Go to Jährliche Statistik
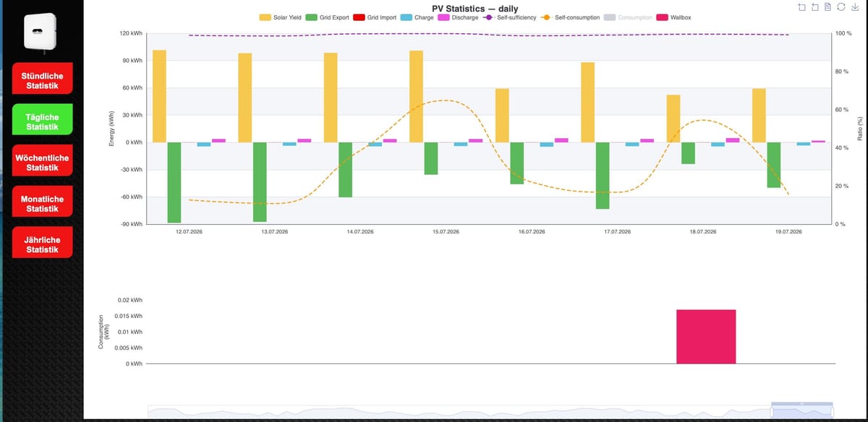Viewport: 868px width, 422px height. pos(42,244)
